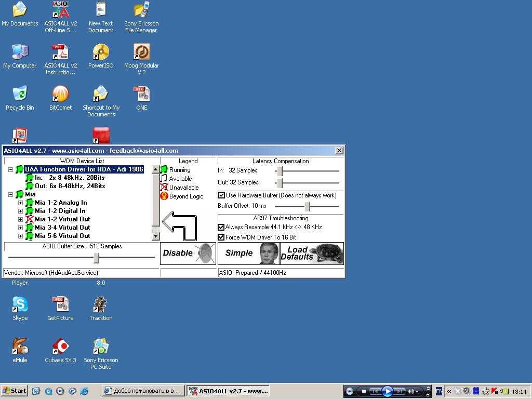This screenshot has width=532, height=399.
Task: Select the New Text Document icon
Action: (x=101, y=17)
